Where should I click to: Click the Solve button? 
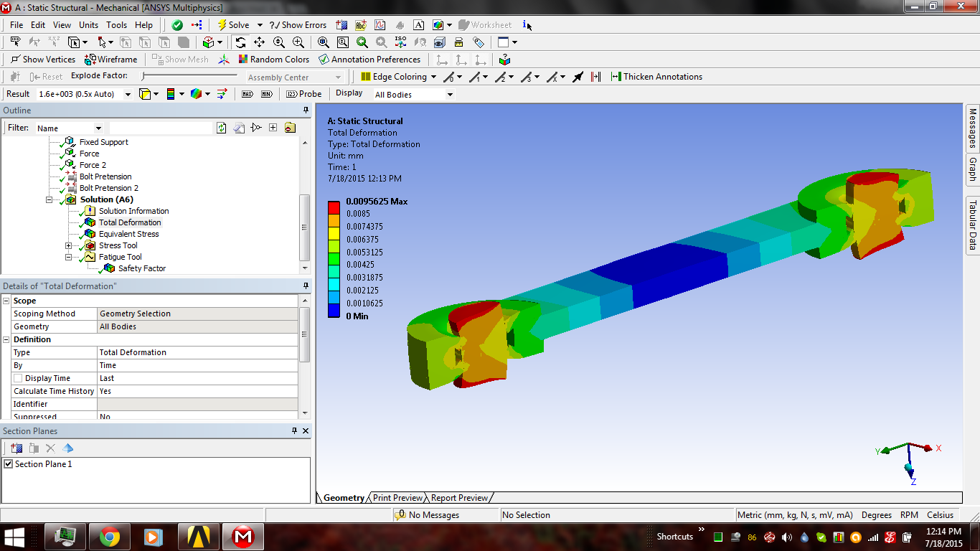pos(233,25)
